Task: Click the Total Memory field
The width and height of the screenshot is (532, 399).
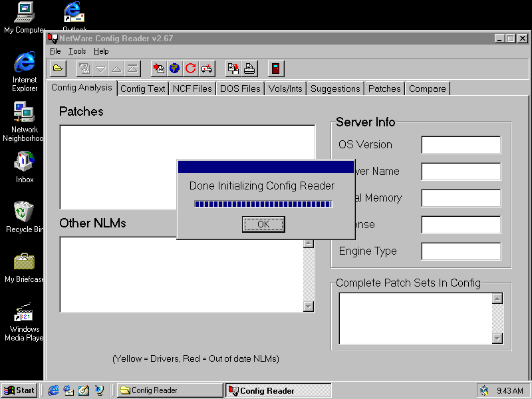Action: pos(461,198)
